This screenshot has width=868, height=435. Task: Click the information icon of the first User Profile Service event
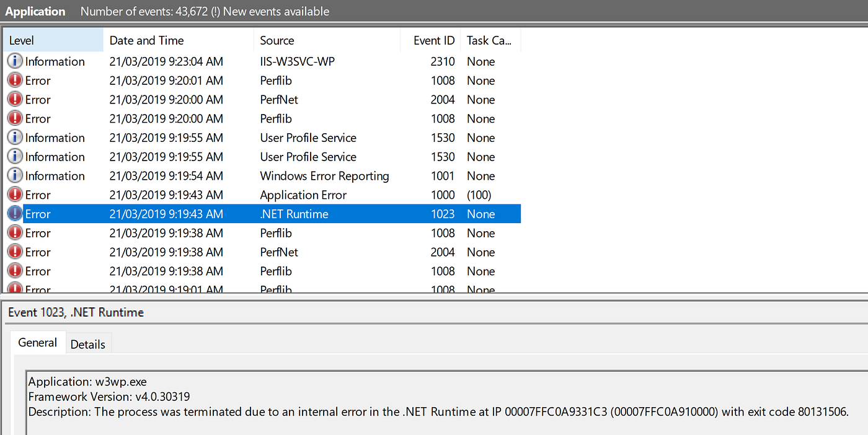[15, 138]
